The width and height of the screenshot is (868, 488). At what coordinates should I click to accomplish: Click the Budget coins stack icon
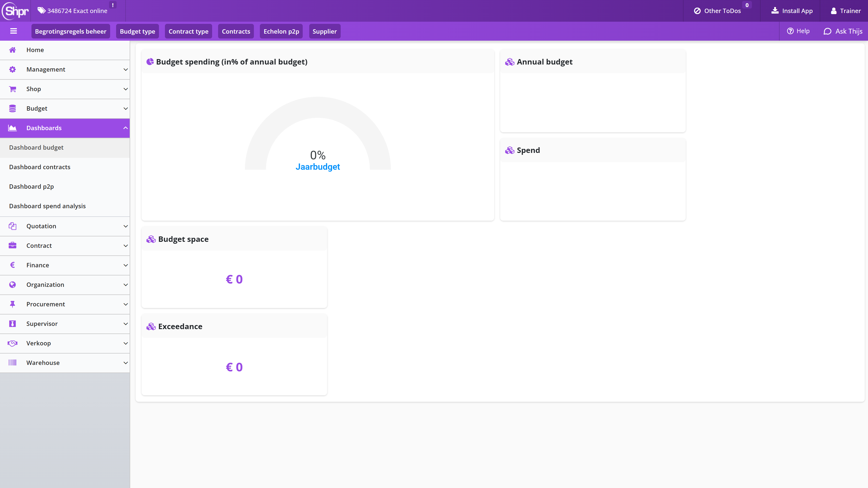(x=12, y=108)
